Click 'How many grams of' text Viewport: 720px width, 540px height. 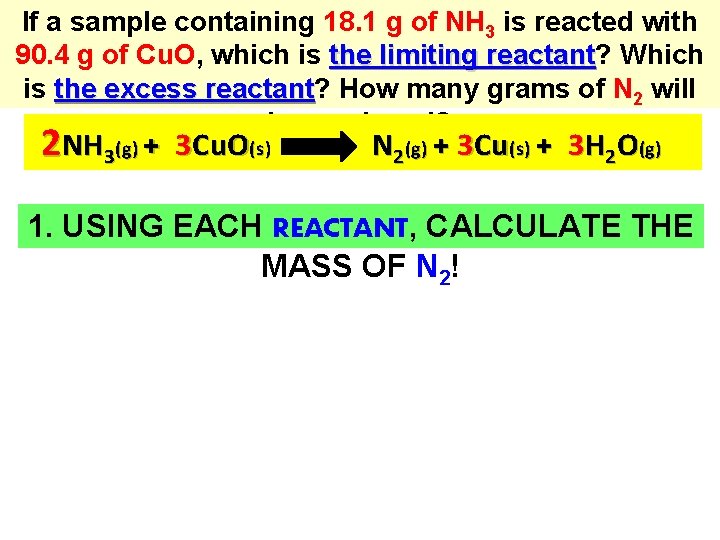coord(472,90)
